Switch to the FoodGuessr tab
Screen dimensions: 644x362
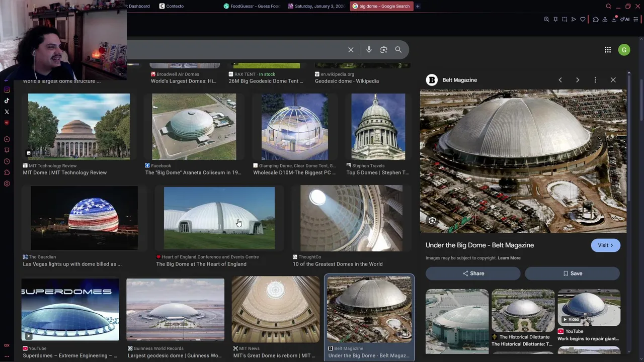(252, 6)
